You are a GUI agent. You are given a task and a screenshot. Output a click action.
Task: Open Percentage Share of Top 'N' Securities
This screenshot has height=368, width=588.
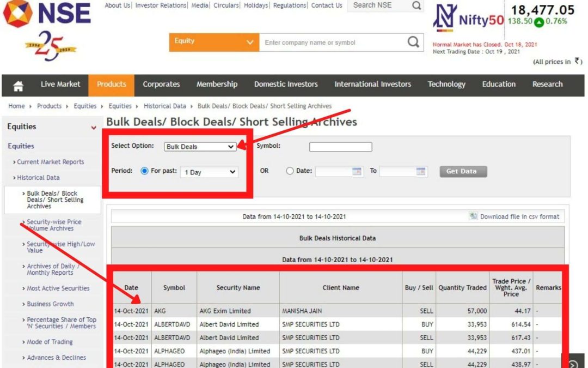(x=62, y=323)
